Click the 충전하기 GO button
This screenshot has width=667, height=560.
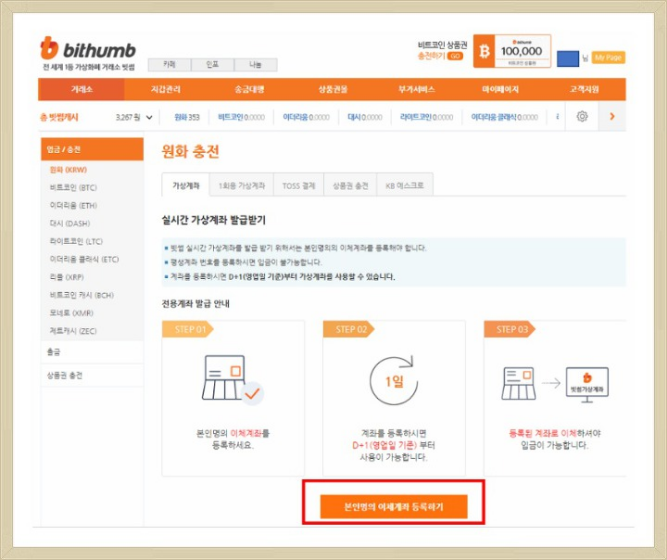(x=440, y=56)
